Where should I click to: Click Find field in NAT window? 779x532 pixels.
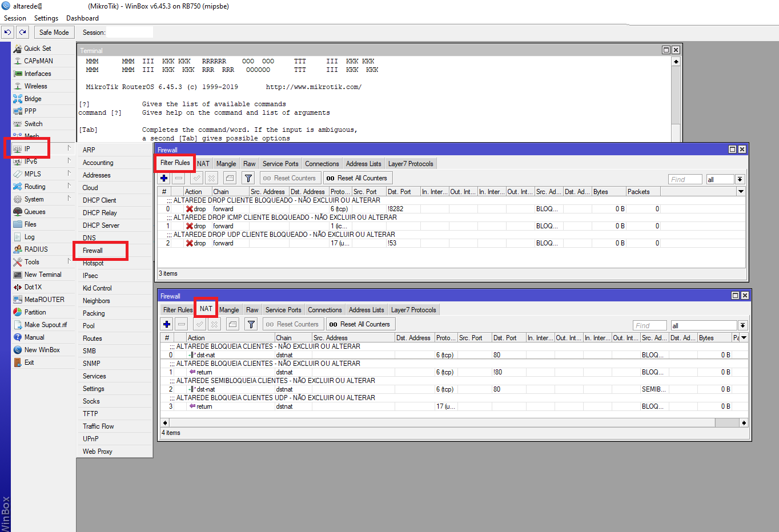[x=650, y=325]
